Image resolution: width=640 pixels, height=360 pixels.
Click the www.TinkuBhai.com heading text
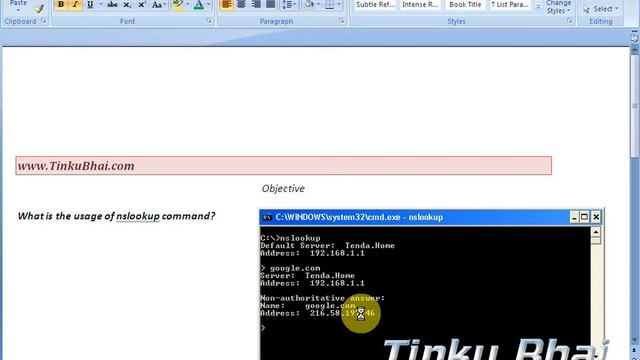(x=76, y=166)
